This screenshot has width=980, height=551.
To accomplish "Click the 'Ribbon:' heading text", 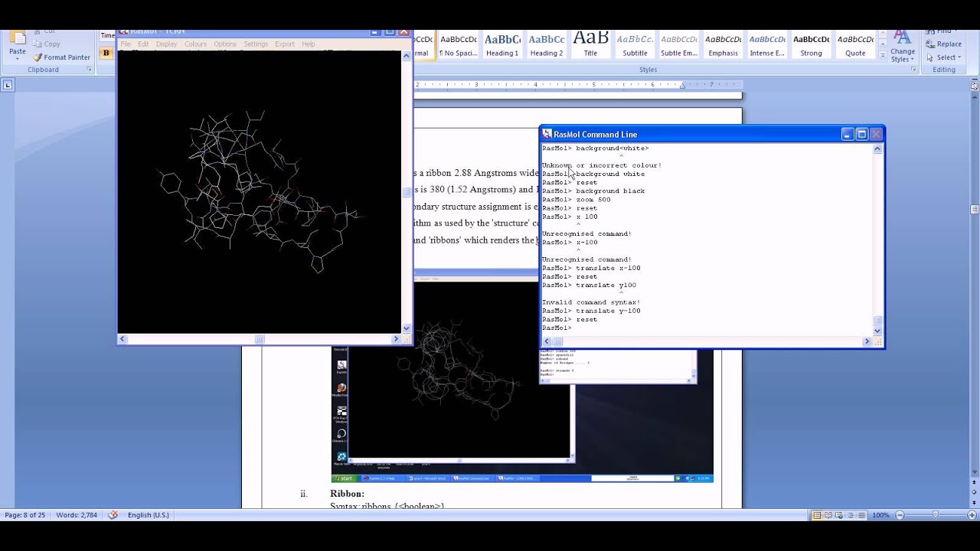I will coord(347,494).
